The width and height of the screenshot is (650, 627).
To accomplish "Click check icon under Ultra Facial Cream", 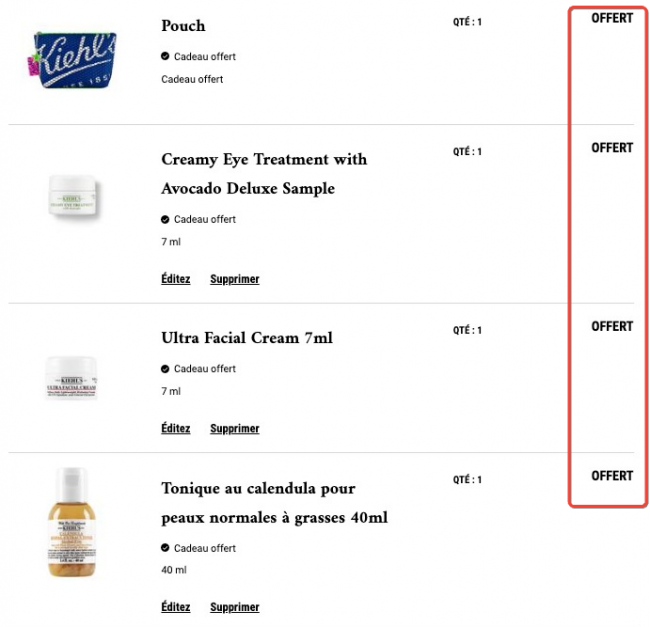I will (165, 368).
